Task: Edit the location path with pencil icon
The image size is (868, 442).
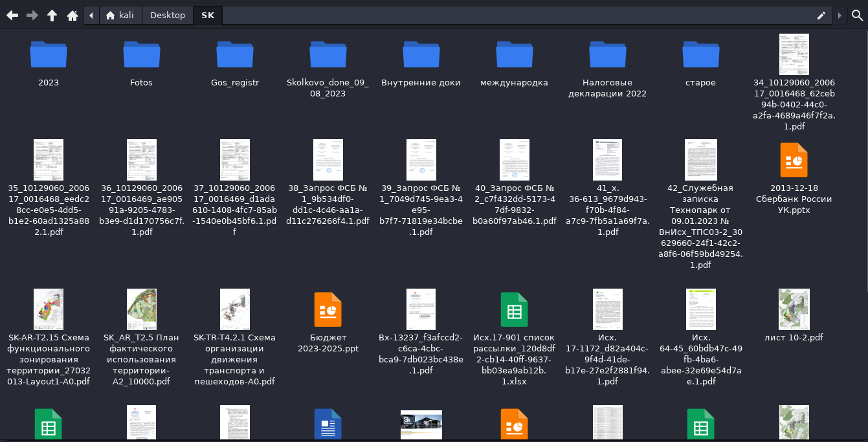Action: (821, 15)
